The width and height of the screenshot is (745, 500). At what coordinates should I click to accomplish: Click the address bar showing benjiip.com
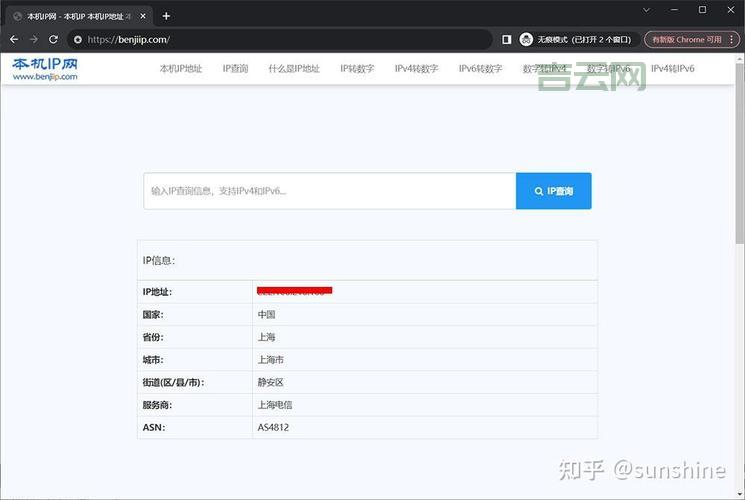click(280, 39)
